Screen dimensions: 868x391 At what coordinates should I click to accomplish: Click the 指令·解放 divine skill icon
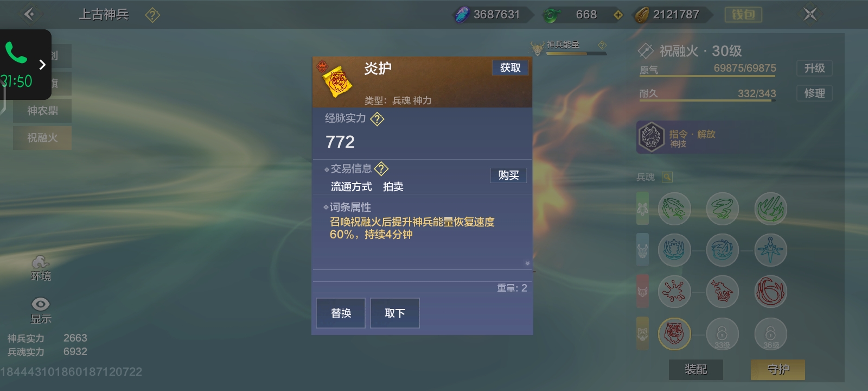coord(651,137)
